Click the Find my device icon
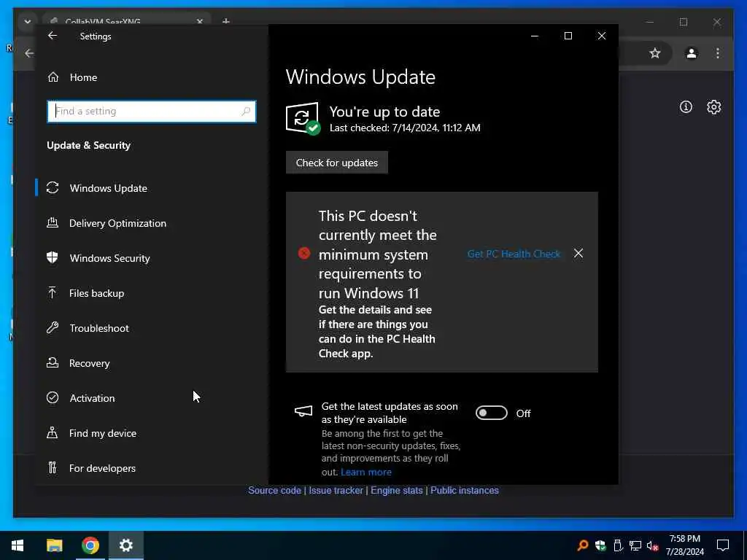747x560 pixels. pyautogui.click(x=53, y=432)
